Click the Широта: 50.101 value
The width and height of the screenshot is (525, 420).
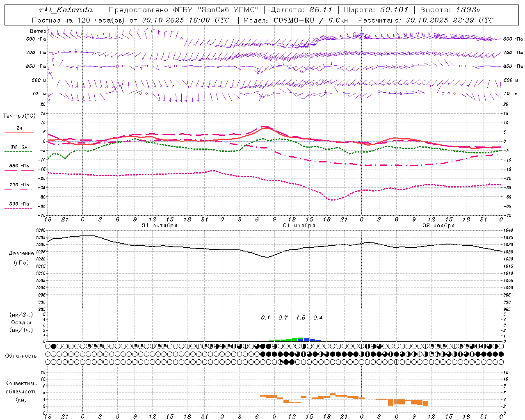point(376,9)
